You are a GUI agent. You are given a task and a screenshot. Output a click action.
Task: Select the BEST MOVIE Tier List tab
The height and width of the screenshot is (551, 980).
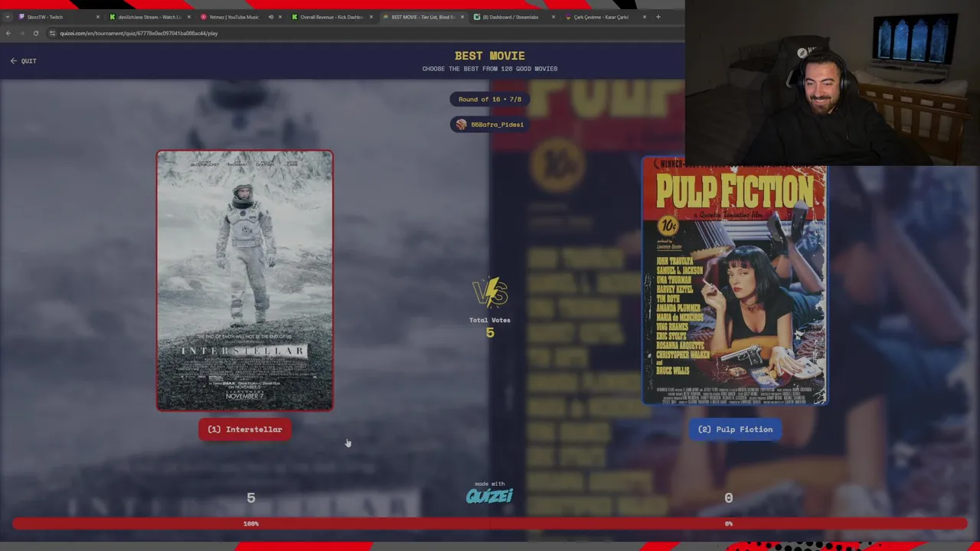[x=423, y=17]
